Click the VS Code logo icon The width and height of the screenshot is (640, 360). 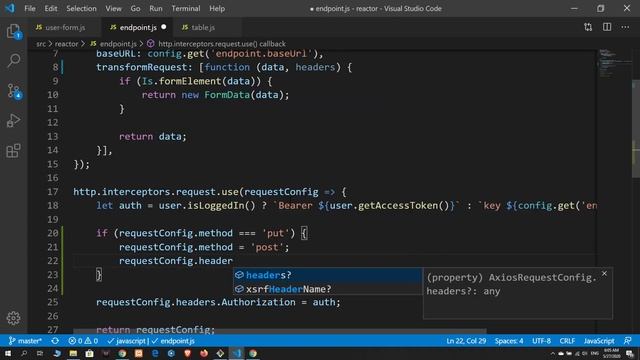10,8
